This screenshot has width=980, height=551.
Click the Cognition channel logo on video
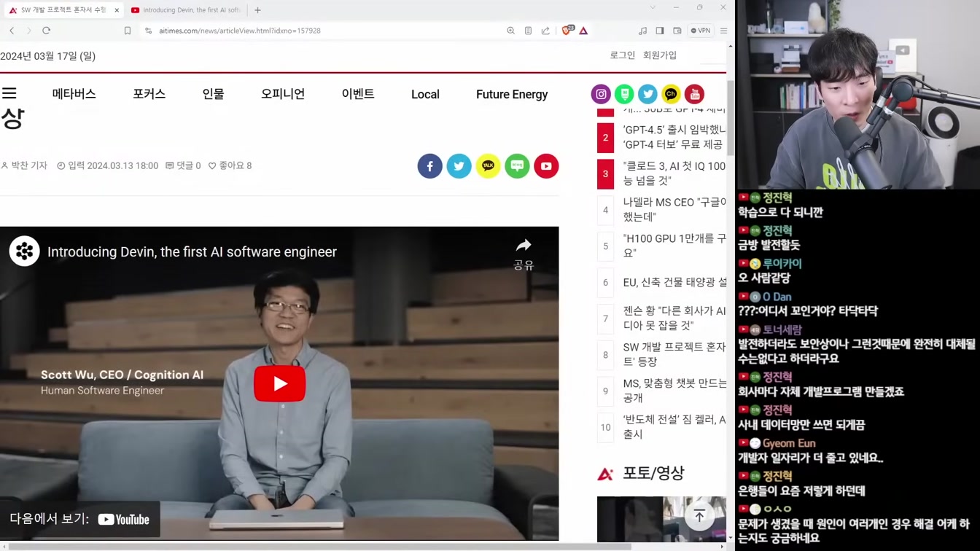point(24,251)
